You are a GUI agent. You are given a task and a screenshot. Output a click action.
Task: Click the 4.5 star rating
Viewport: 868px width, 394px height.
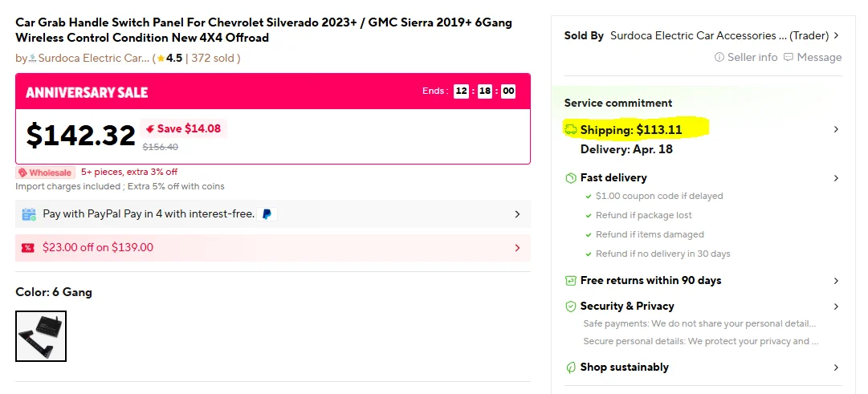(169, 58)
